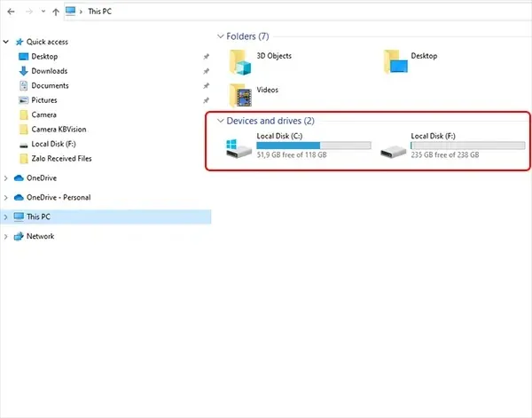Select This PC in navigation pane
532x418 pixels.
coord(40,217)
